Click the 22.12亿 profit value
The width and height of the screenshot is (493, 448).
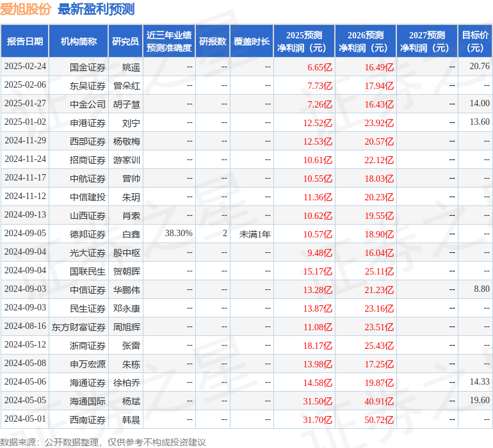(379, 160)
